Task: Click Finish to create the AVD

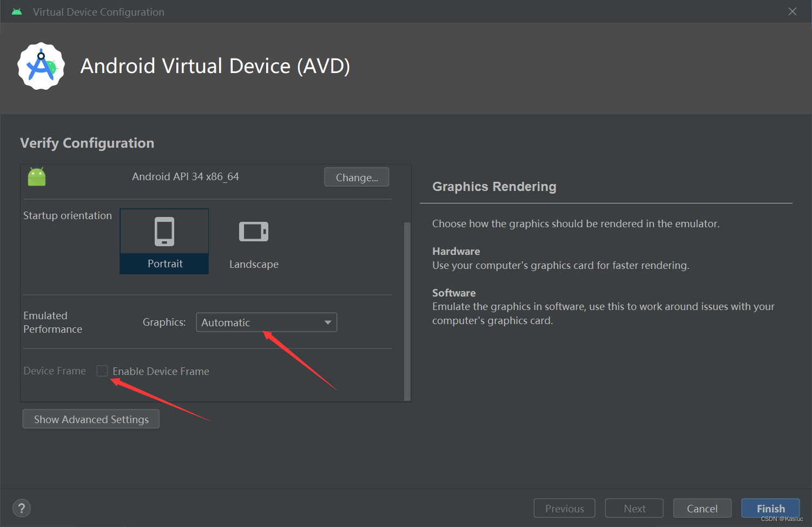Action: pos(770,509)
